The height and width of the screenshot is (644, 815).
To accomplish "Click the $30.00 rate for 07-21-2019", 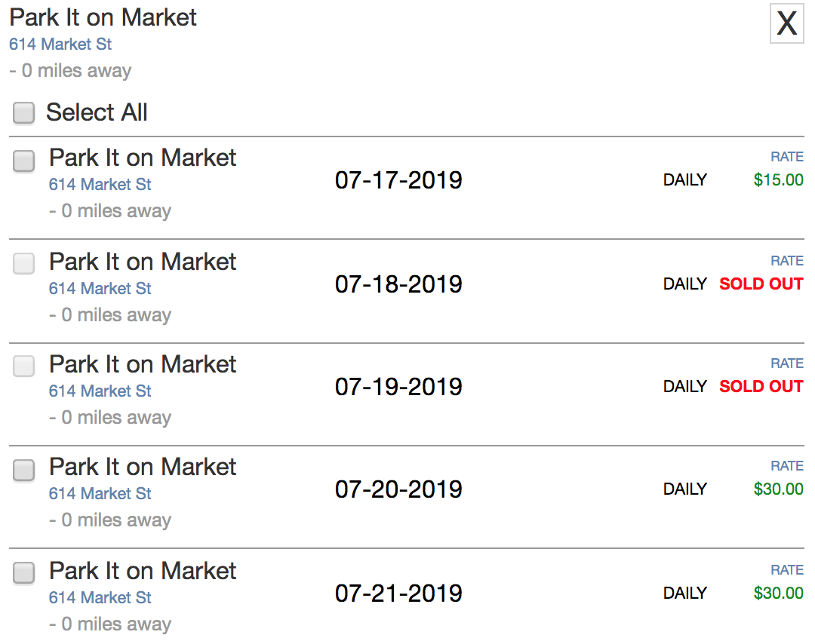I will pos(779,593).
